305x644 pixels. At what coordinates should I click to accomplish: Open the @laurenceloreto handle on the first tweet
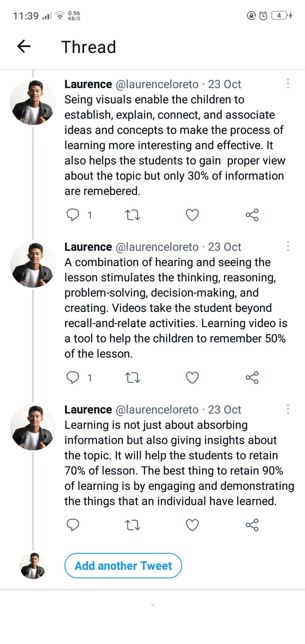click(x=157, y=84)
